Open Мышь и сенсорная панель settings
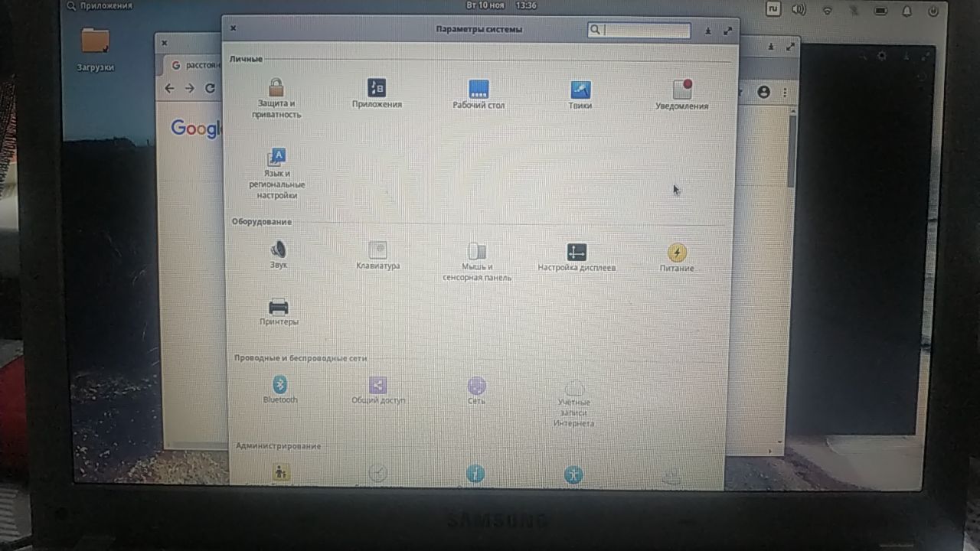Image resolution: width=980 pixels, height=551 pixels. click(x=476, y=262)
